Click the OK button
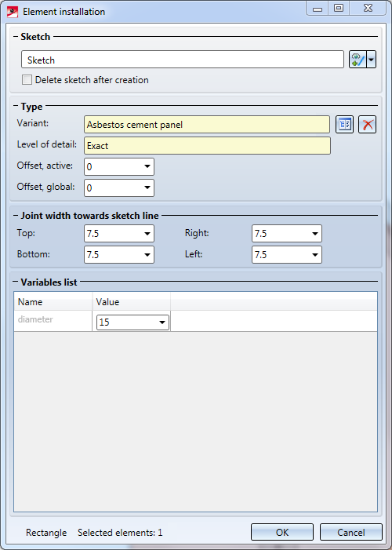Screen dimensions: 392x550 pyautogui.click(x=282, y=532)
